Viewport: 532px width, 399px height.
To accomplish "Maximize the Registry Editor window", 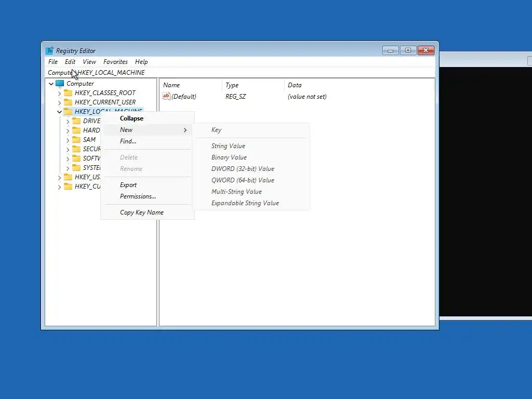I will pyautogui.click(x=408, y=50).
